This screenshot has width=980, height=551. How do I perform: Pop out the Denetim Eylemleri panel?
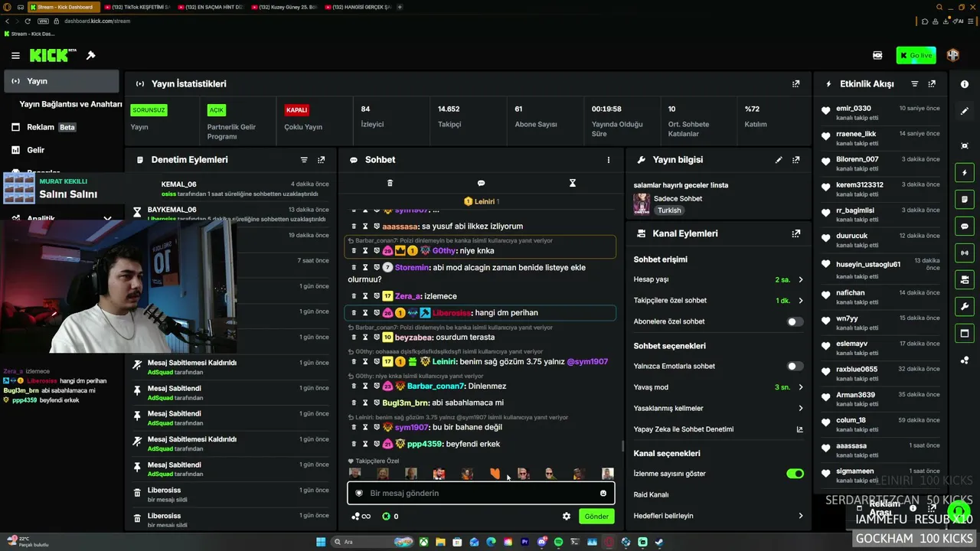point(321,160)
